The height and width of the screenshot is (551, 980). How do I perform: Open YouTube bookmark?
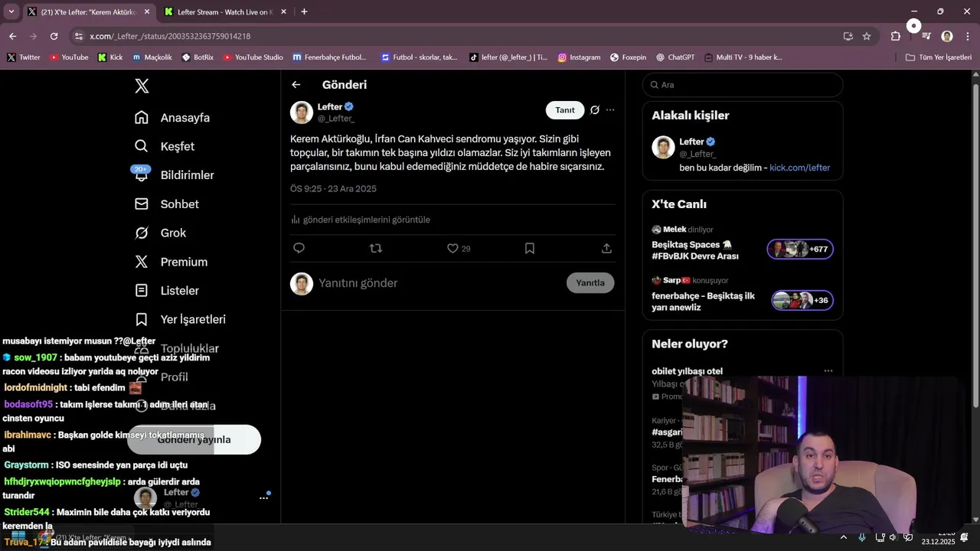(x=69, y=57)
